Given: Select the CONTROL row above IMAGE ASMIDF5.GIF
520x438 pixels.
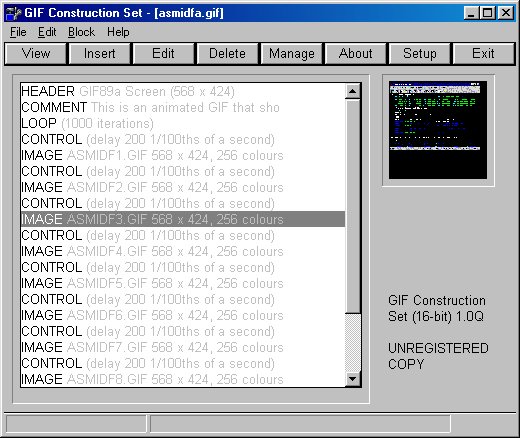Looking at the screenshot, I should [x=183, y=267].
